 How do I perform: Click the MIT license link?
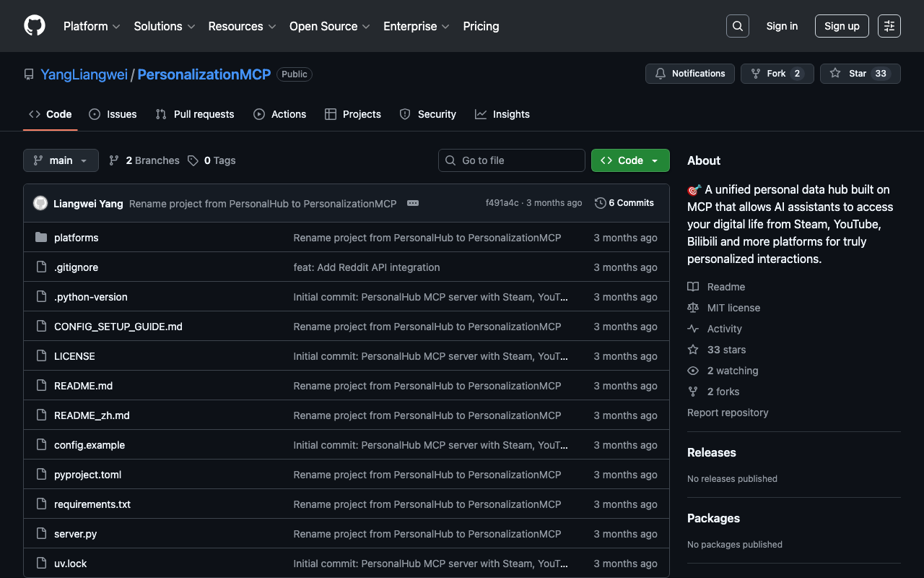(x=733, y=308)
